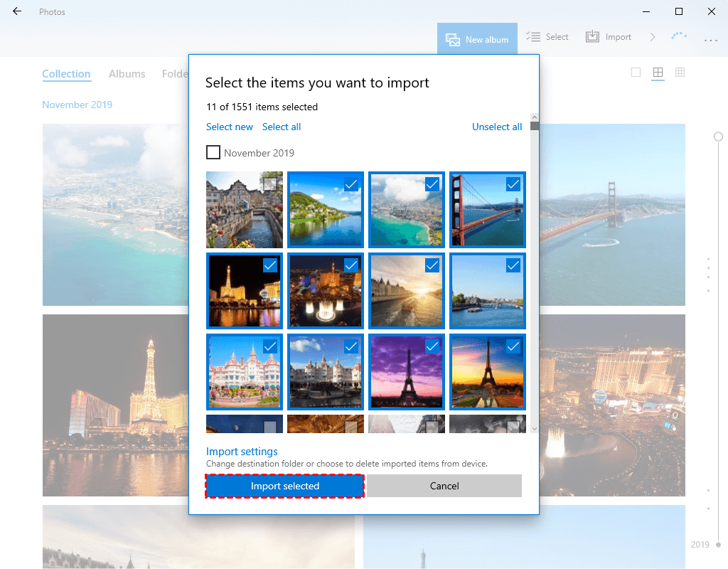
Task: Click the back arrow in Photos
Action: (16, 11)
